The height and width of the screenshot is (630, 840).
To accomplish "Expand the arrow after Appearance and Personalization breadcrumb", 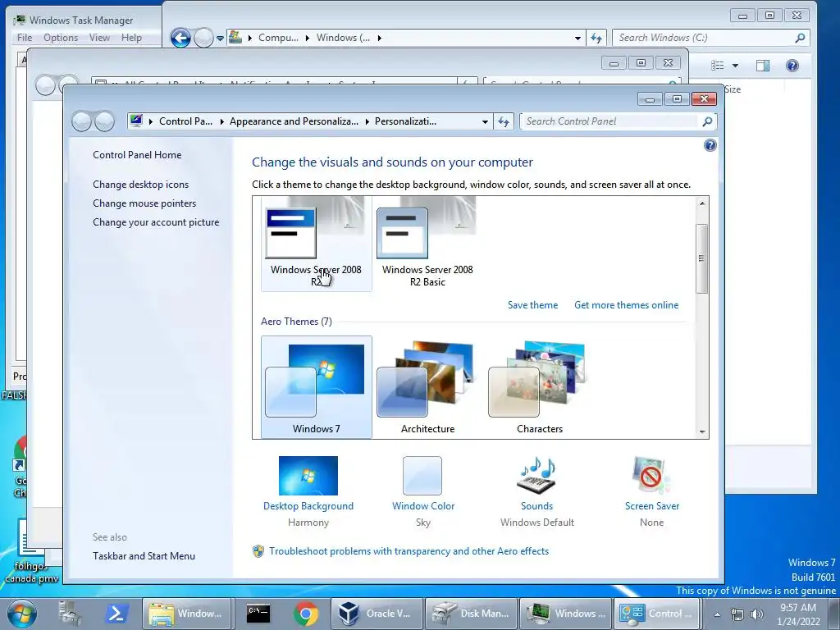I will (367, 121).
